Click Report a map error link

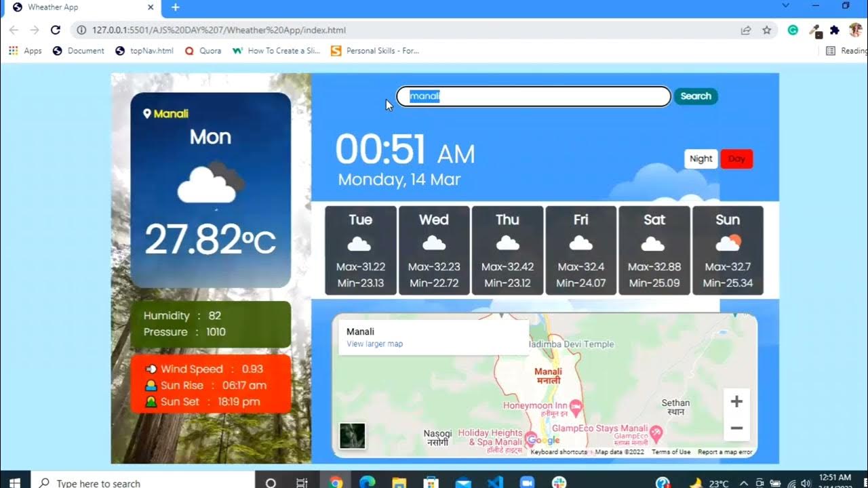point(725,452)
